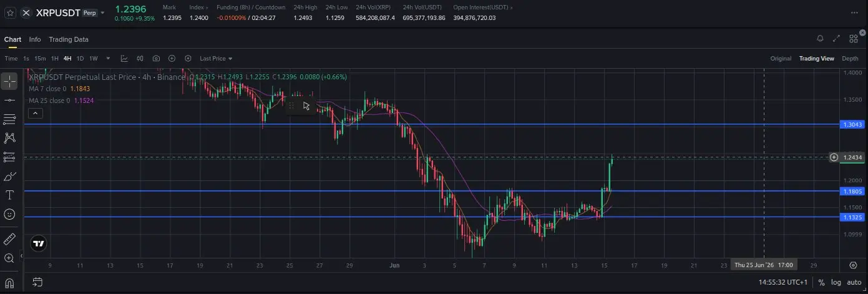Select the 1.1325 horizontal line price label
The width and height of the screenshot is (868, 294).
[x=852, y=217]
